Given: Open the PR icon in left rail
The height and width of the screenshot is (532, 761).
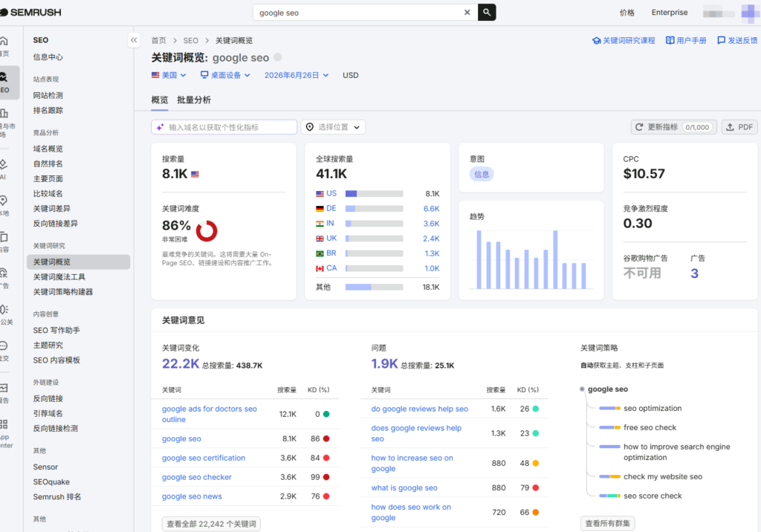Looking at the screenshot, I should coord(4,309).
